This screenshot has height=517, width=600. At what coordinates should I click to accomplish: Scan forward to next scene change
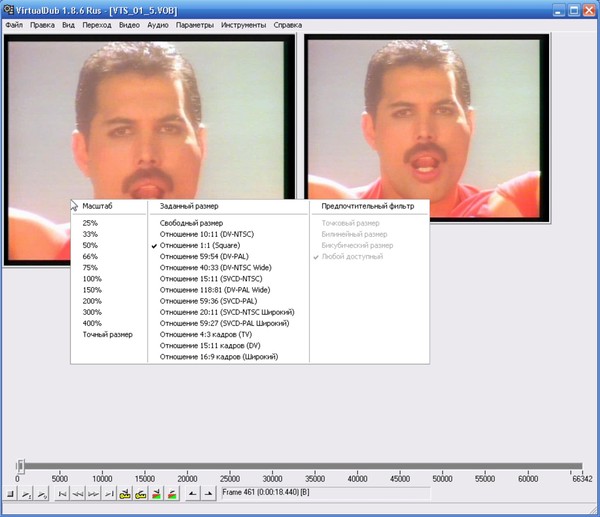(x=172, y=494)
